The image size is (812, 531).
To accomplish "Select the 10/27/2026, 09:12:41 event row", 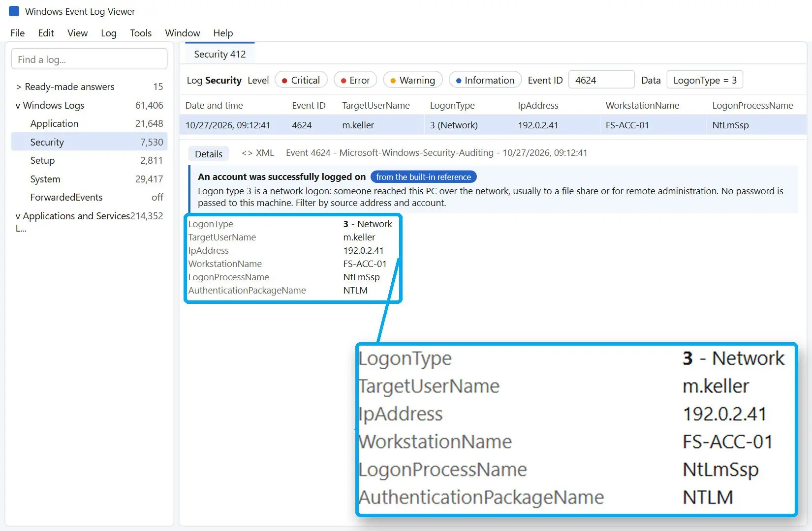I will 493,125.
